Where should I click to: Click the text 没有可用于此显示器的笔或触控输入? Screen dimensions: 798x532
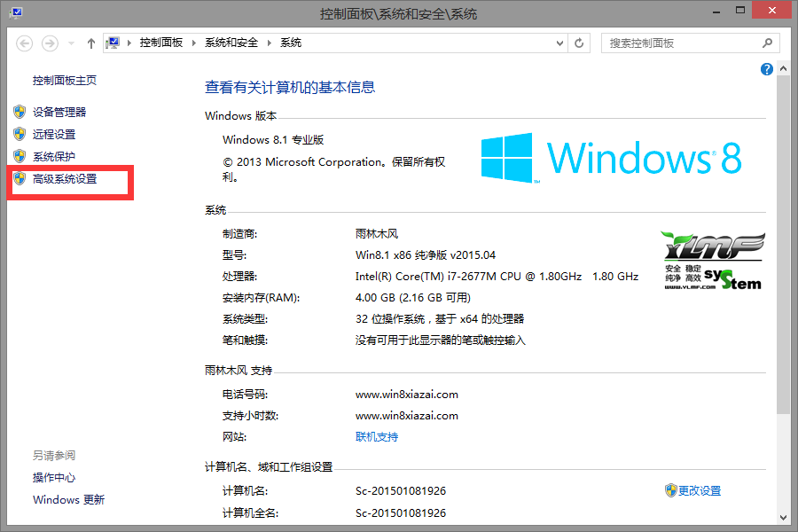440,340
